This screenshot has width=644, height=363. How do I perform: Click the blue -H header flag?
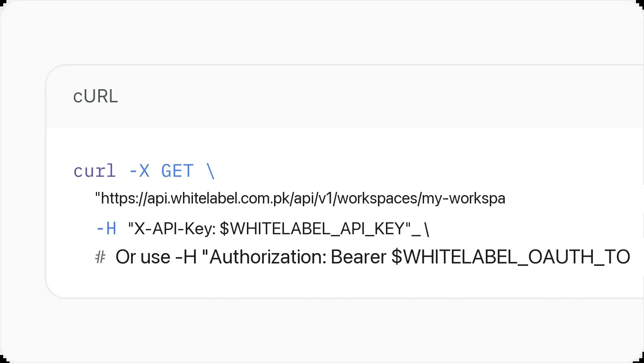[x=106, y=229]
